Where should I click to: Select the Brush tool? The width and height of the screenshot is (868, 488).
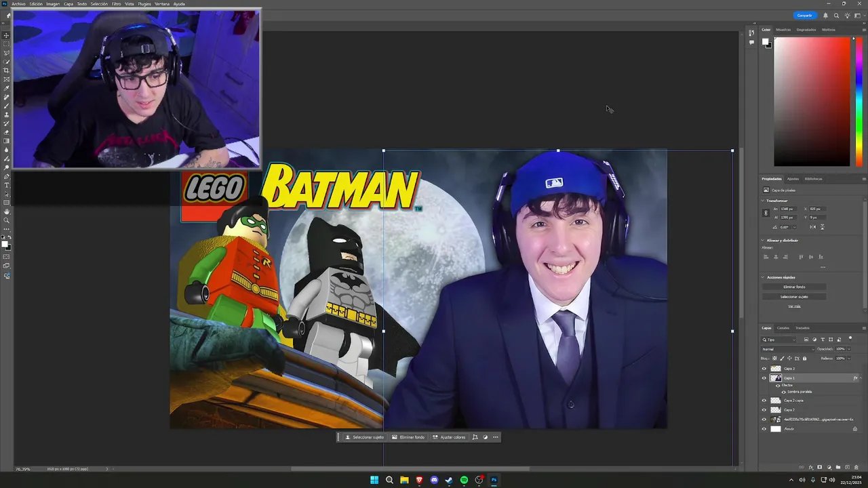coord(7,106)
